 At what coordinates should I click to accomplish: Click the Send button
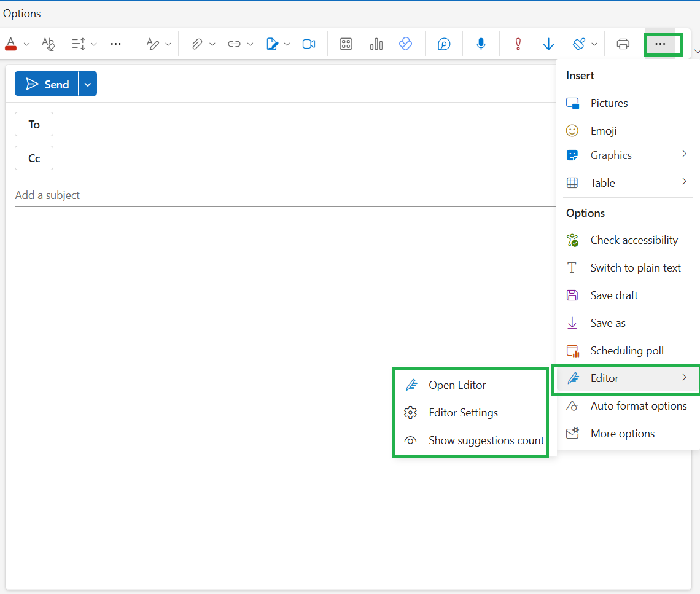[47, 84]
